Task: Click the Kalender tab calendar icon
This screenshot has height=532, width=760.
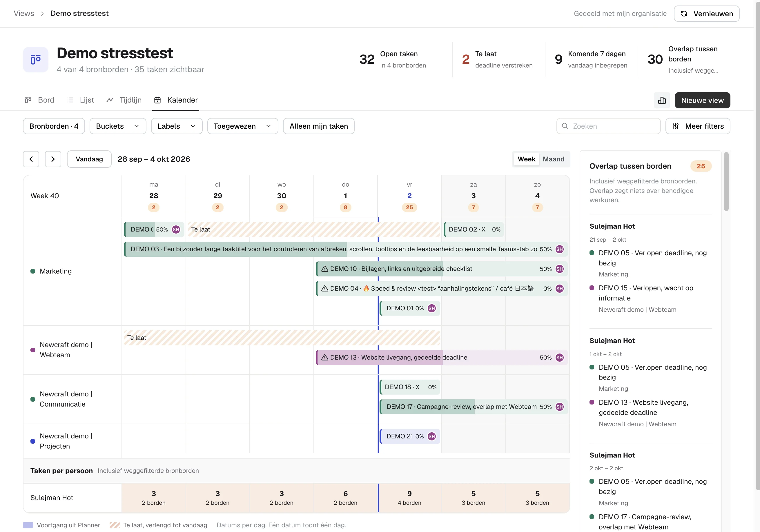Action: pos(157,100)
